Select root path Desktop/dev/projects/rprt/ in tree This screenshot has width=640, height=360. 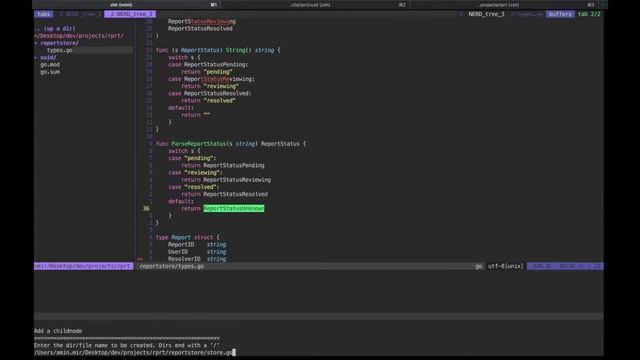click(x=79, y=36)
